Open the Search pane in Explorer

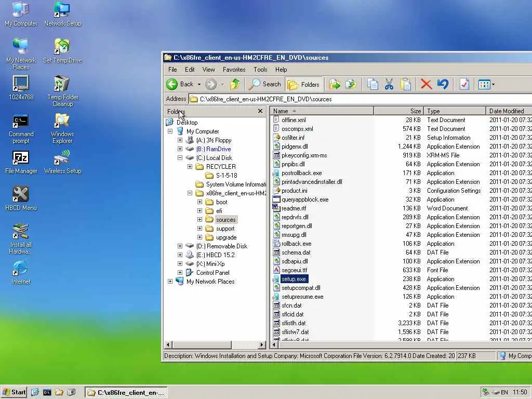[265, 84]
